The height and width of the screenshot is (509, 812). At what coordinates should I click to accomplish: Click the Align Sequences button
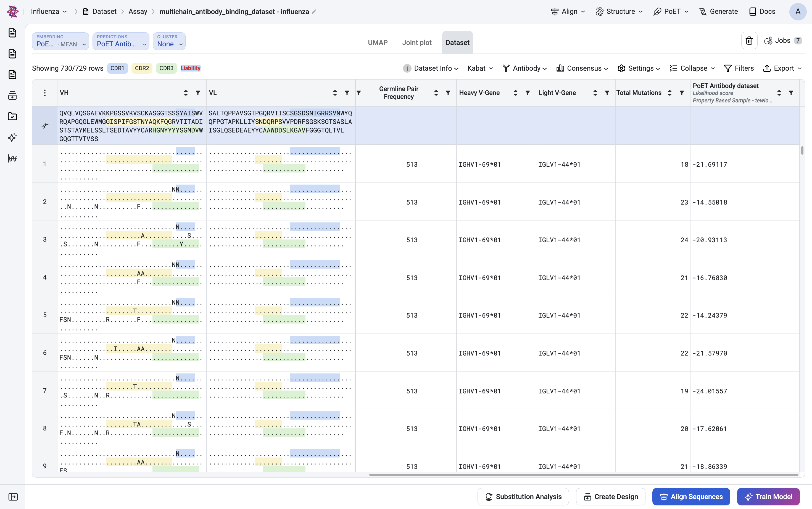coord(691,497)
